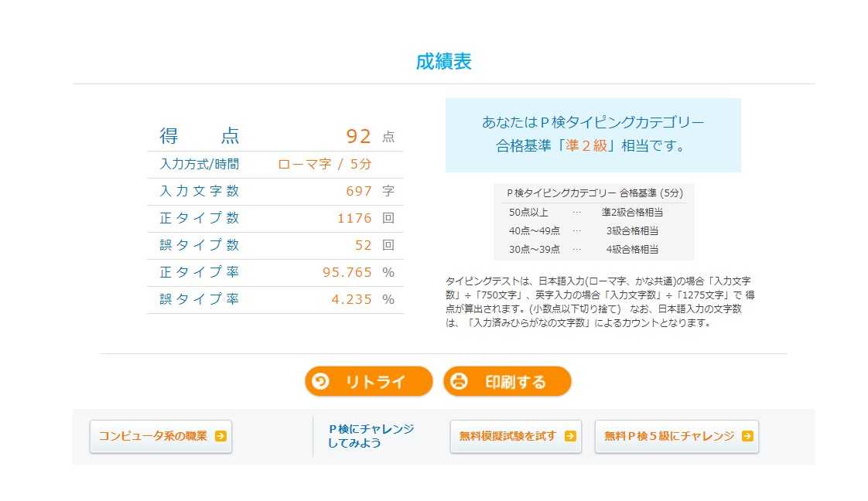Viewport: 868px width, 501px height.
Task: Click arrow icon beside 無料模擬試験を試す
Action: tap(570, 436)
